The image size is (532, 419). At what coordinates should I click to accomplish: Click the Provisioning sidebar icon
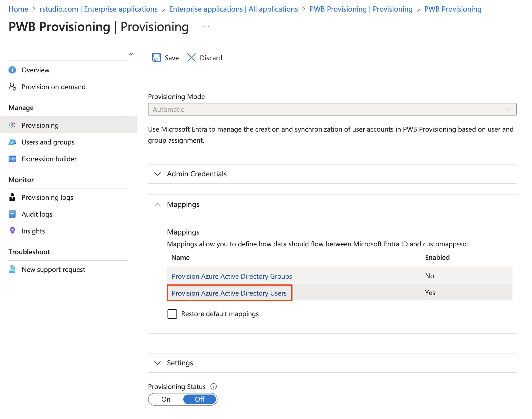tap(12, 125)
